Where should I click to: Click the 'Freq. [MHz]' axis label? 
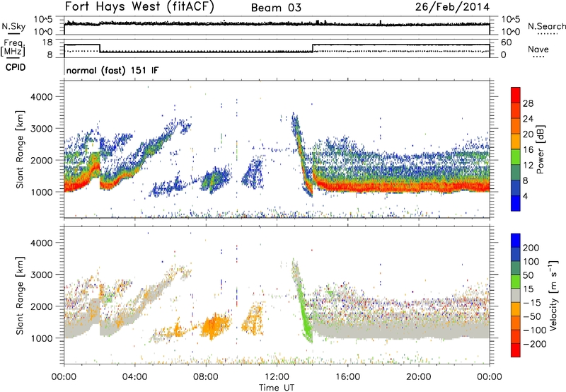[x=13, y=47]
